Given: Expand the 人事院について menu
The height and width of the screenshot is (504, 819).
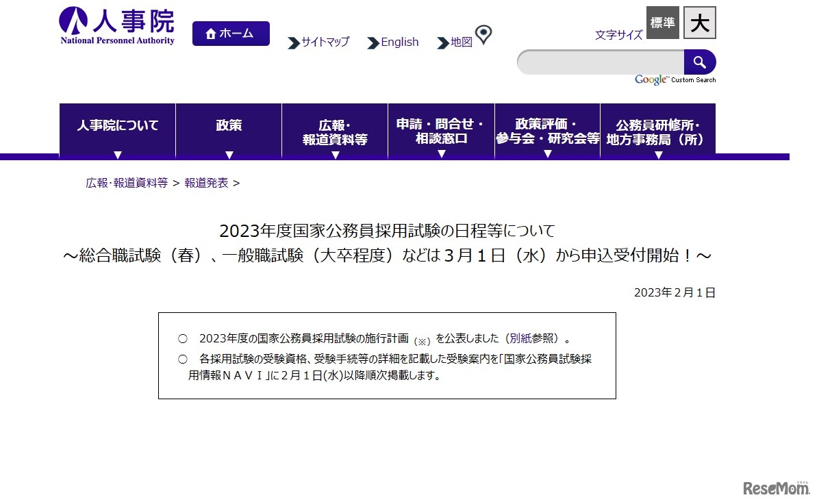Looking at the screenshot, I should (118, 125).
